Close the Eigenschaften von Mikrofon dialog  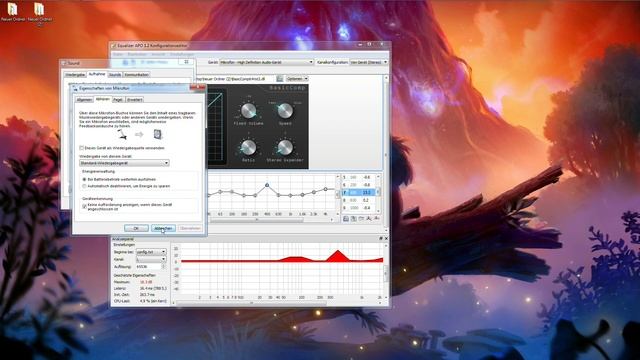(198, 87)
